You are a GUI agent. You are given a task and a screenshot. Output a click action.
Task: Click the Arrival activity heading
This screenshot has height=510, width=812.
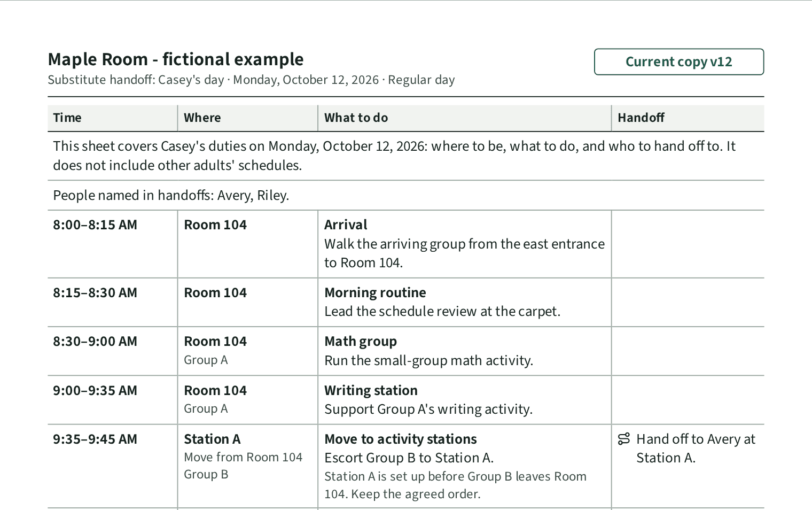346,225
